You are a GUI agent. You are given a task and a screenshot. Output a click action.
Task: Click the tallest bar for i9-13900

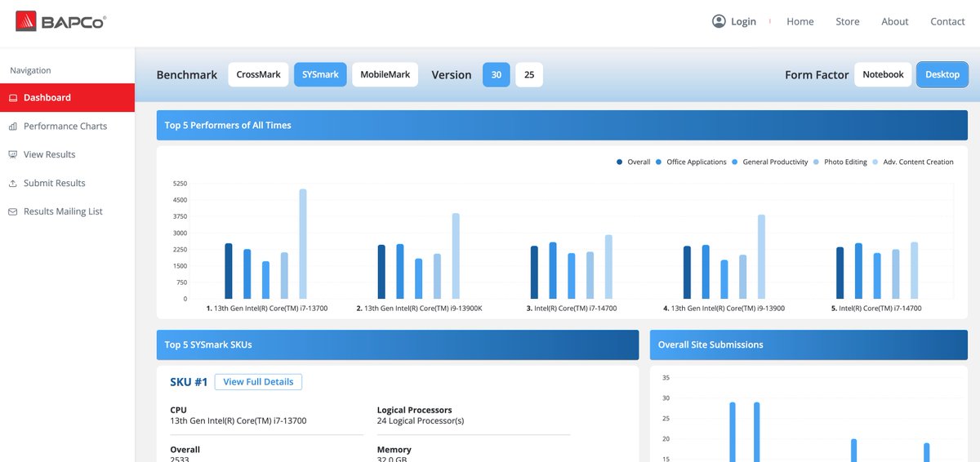(x=761, y=257)
